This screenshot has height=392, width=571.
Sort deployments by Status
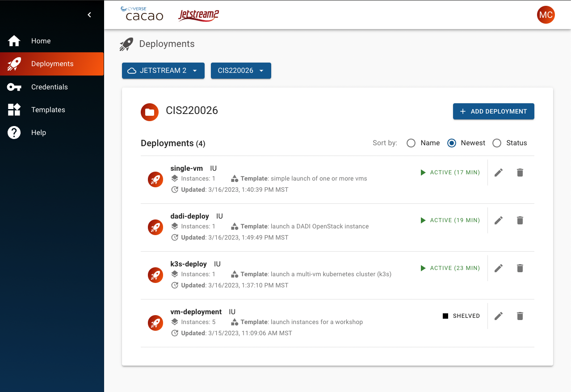tap(497, 143)
